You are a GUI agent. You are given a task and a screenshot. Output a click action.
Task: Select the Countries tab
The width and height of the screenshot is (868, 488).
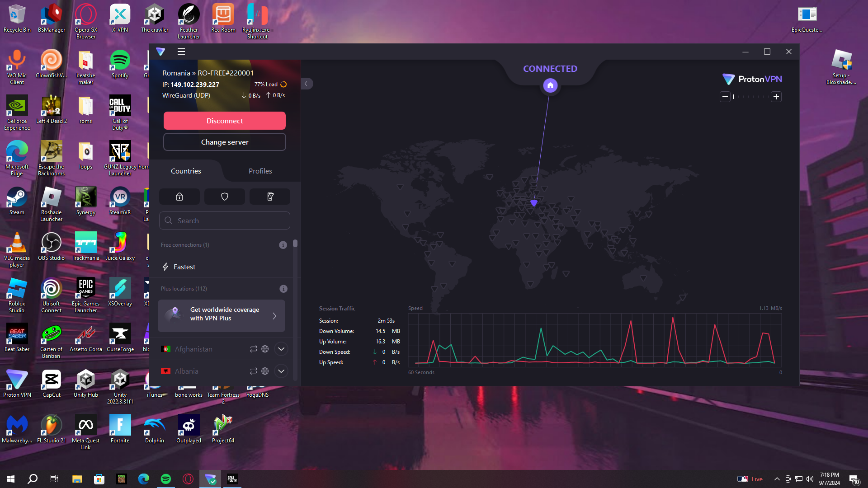[x=186, y=171]
